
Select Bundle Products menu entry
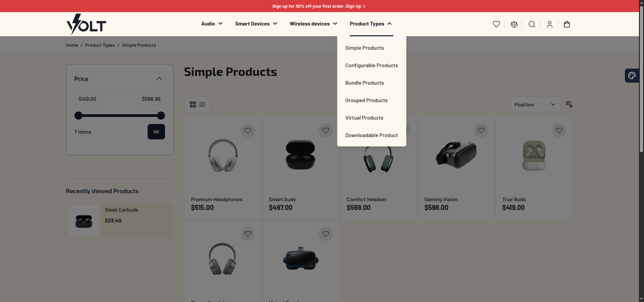point(365,83)
